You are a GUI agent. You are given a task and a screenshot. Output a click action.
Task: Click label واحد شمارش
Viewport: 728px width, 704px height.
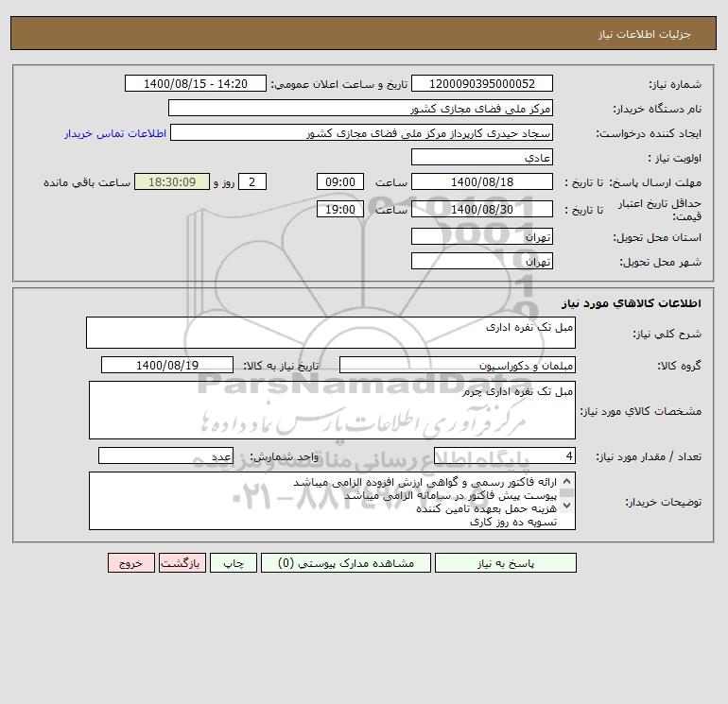(285, 456)
